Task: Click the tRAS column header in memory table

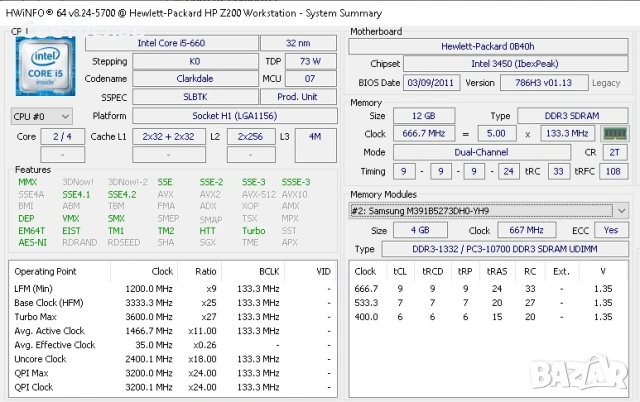Action: click(497, 271)
